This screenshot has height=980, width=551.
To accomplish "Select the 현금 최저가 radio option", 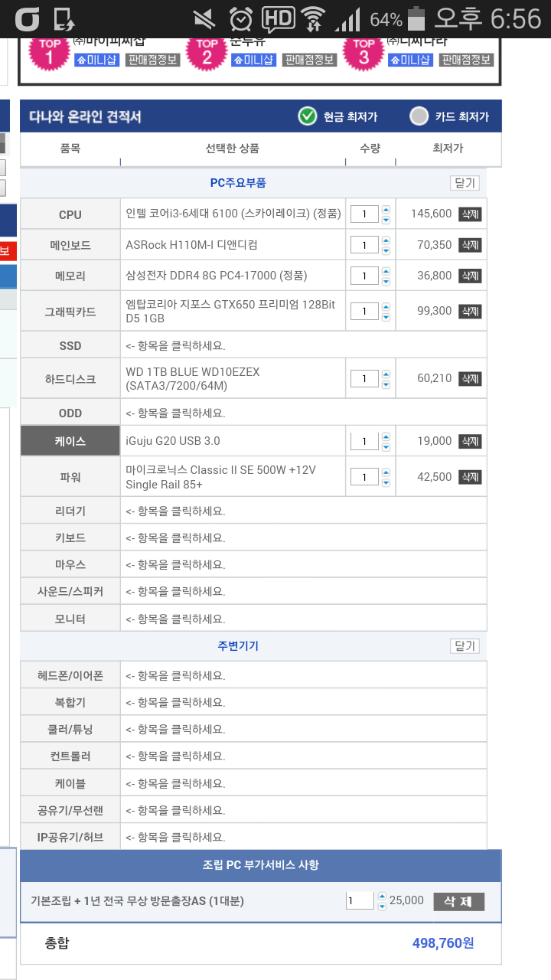I will click(x=308, y=116).
